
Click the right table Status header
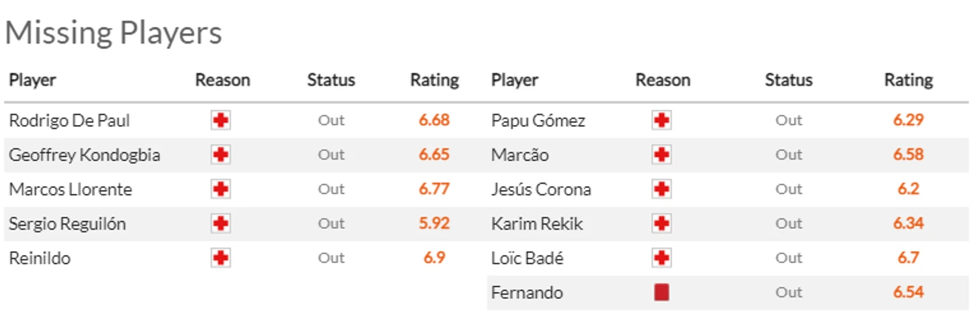(789, 80)
